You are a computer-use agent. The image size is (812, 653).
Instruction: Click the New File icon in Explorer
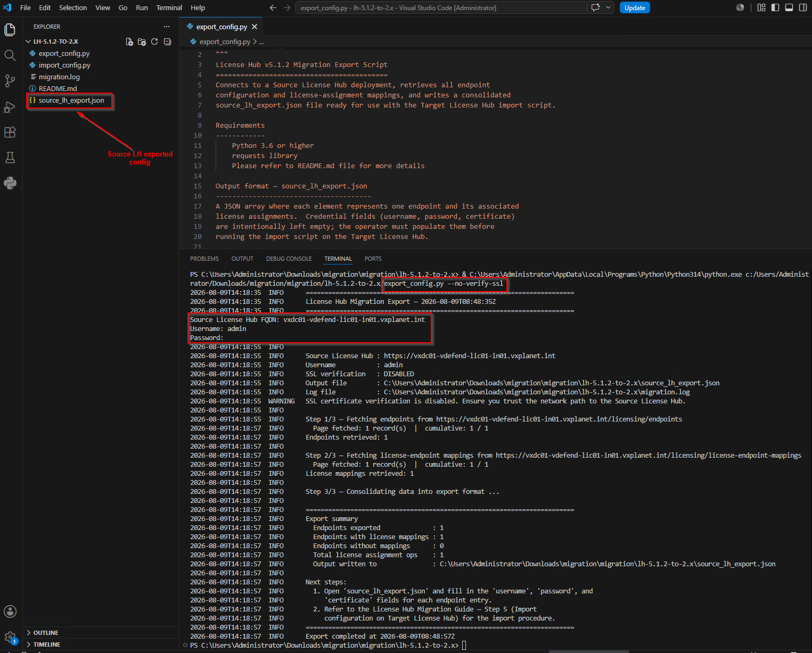pyautogui.click(x=129, y=42)
